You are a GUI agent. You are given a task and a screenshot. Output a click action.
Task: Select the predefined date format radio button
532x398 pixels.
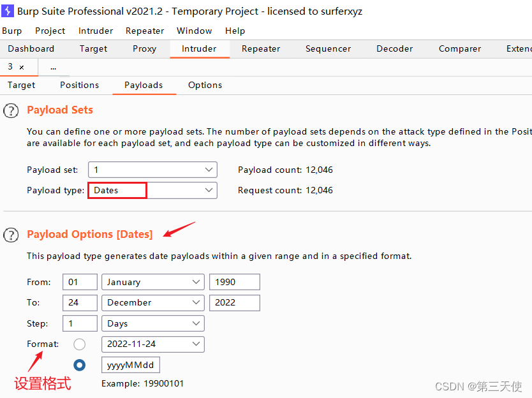point(79,344)
